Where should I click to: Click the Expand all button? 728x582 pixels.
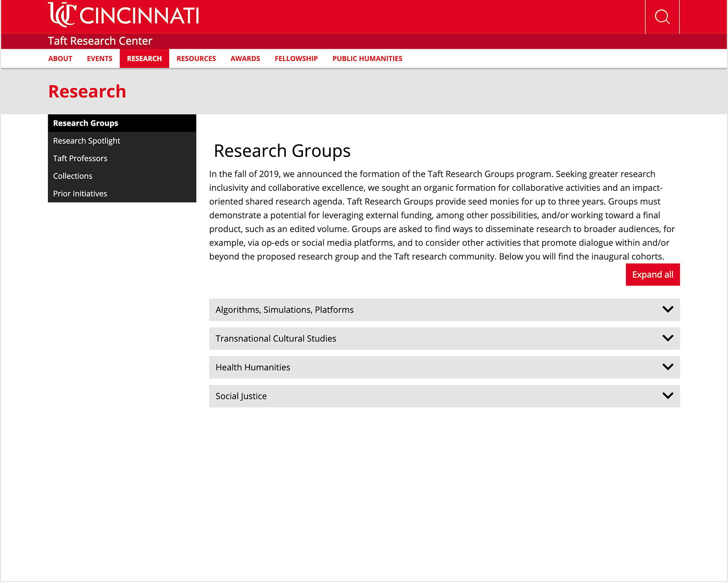(653, 275)
